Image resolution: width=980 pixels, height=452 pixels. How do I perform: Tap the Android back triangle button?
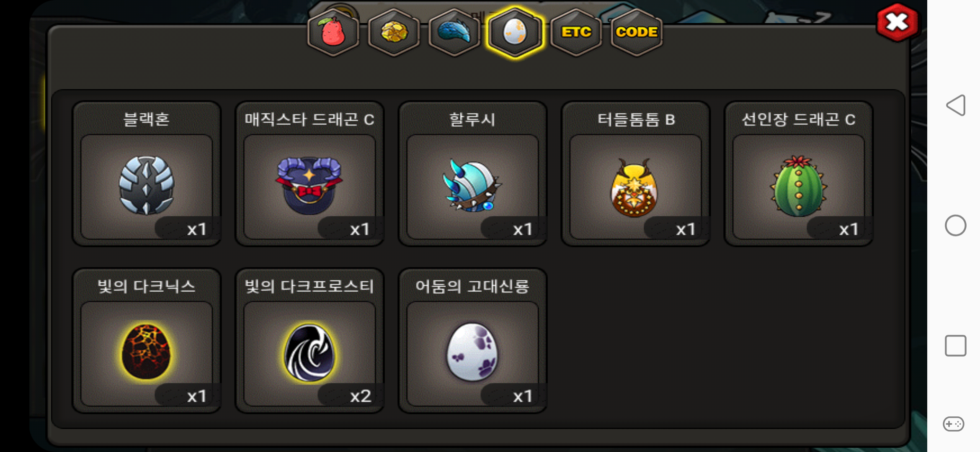[956, 105]
